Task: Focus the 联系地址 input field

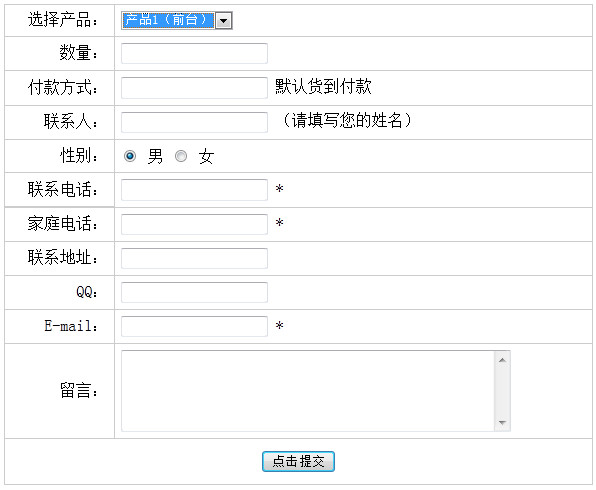Action: [194, 258]
